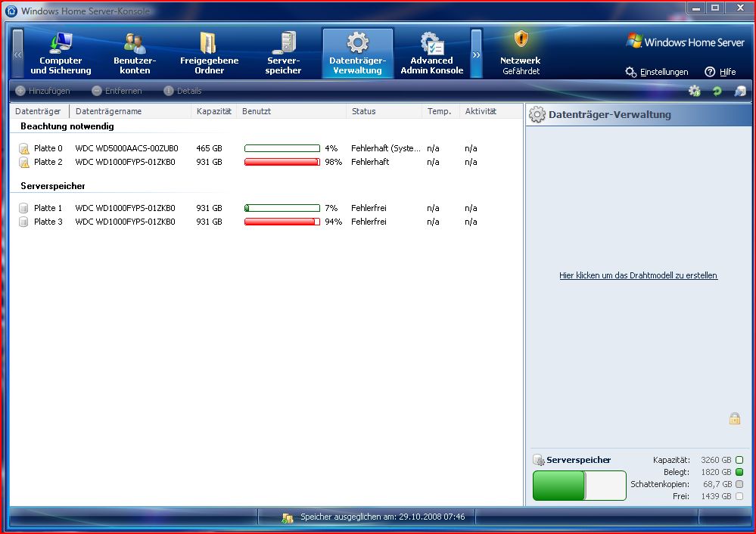
Task: Select the Platte 0 row
Action: (x=266, y=148)
